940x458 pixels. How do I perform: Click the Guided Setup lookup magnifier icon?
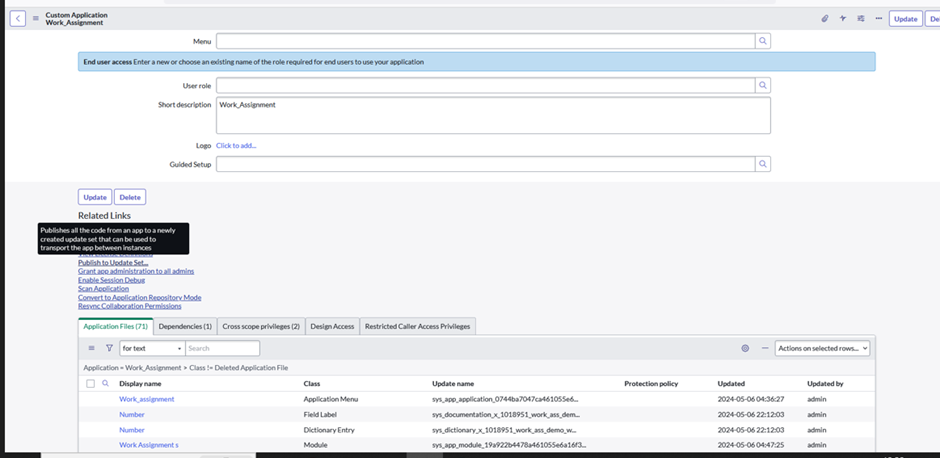(x=762, y=164)
